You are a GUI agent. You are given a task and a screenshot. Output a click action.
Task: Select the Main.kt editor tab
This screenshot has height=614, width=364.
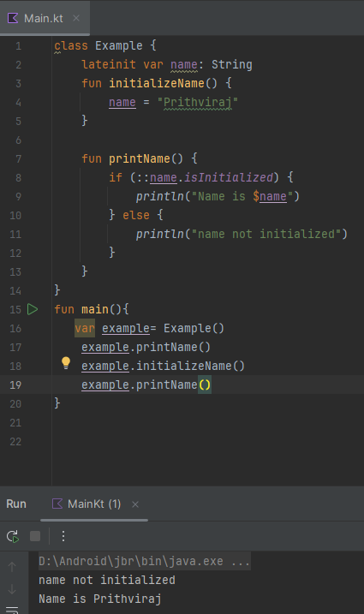pyautogui.click(x=44, y=18)
